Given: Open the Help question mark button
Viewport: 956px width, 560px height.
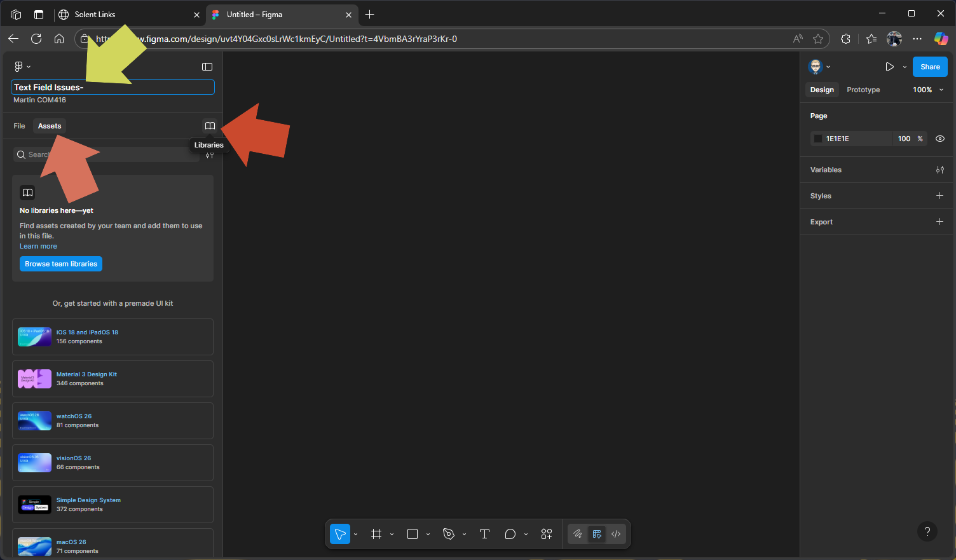Looking at the screenshot, I should point(927,531).
